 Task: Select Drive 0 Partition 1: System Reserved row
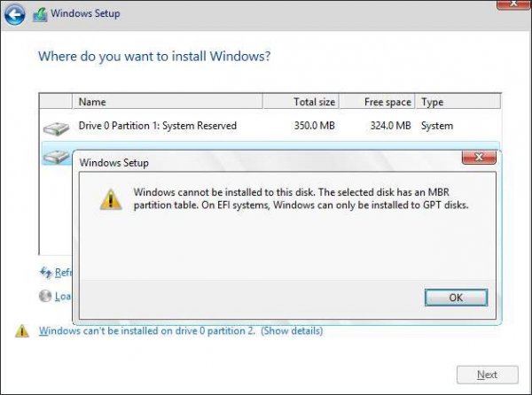click(270, 126)
